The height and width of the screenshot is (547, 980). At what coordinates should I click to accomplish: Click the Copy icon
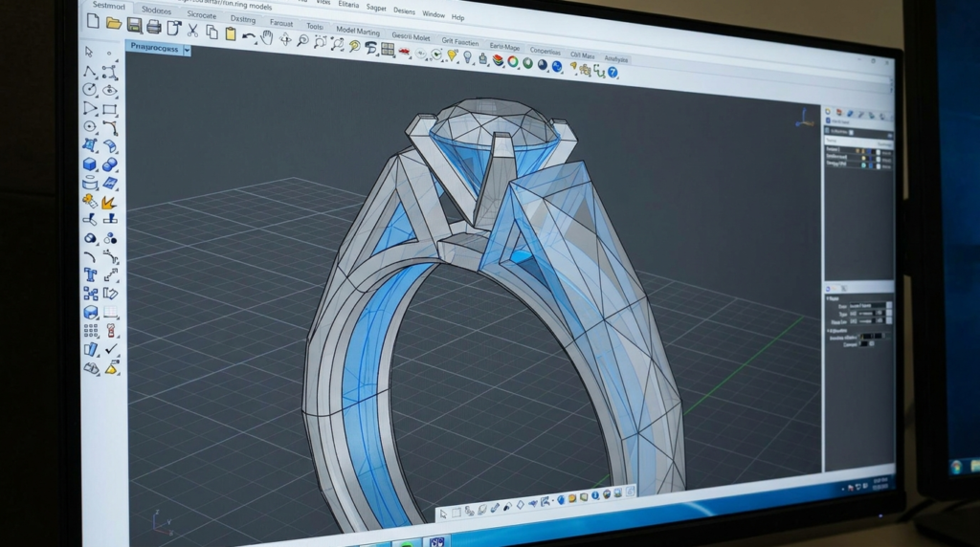[212, 32]
